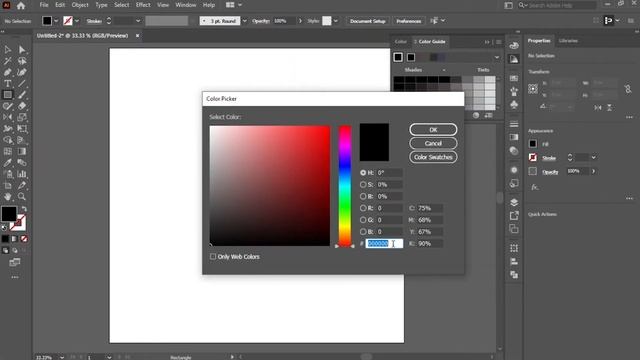Viewport: 640px width, 360px height.
Task: Open the Symbols panel icon
Action: tap(514, 104)
